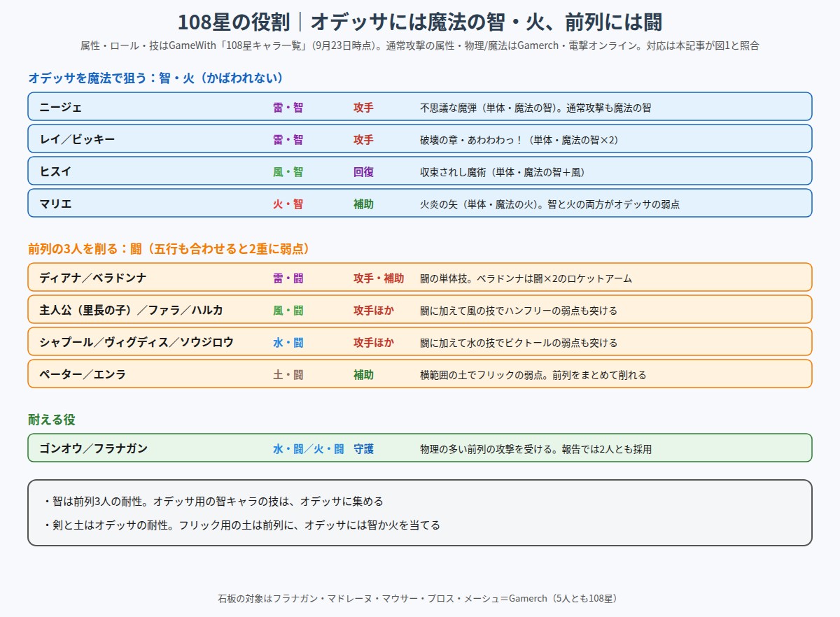840x617 pixels.
Task: Click the 守護 role label
Action: point(363,449)
